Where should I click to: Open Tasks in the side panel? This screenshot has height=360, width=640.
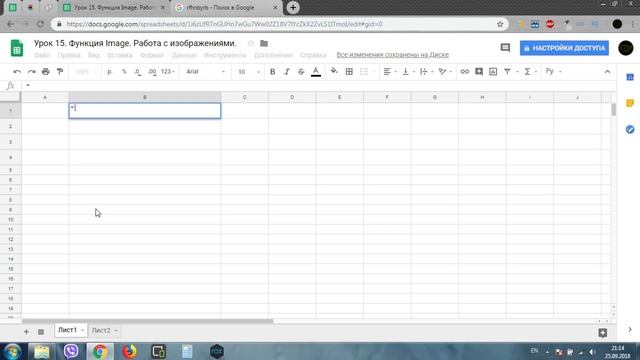click(630, 129)
